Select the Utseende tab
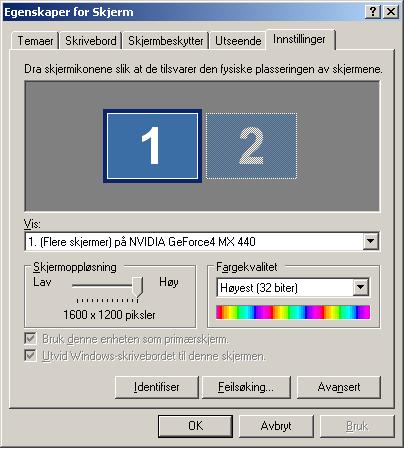The image size is (405, 449). 238,41
